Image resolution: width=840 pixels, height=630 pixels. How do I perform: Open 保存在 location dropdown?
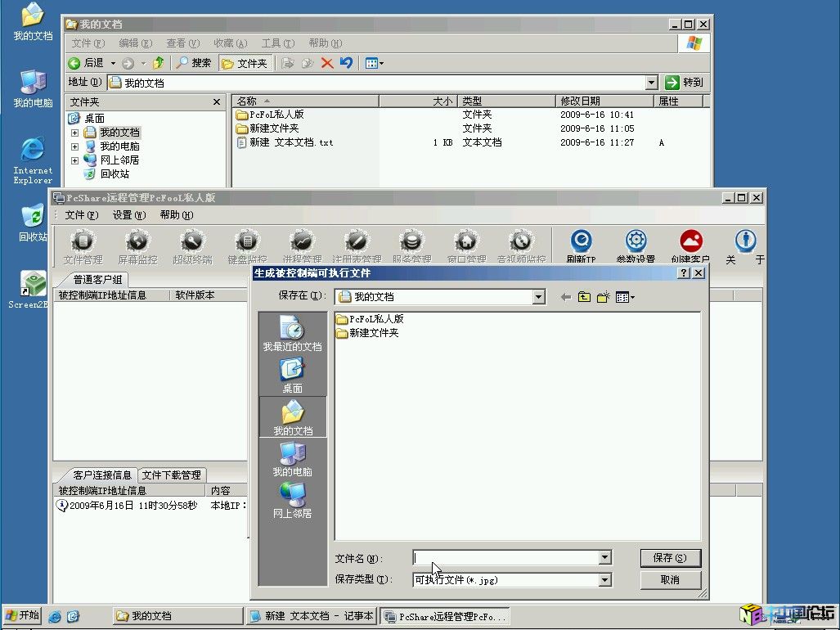pyautogui.click(x=538, y=297)
